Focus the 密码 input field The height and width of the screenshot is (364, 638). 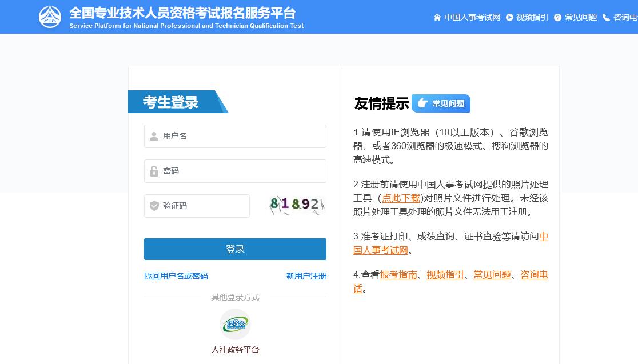[x=235, y=171]
